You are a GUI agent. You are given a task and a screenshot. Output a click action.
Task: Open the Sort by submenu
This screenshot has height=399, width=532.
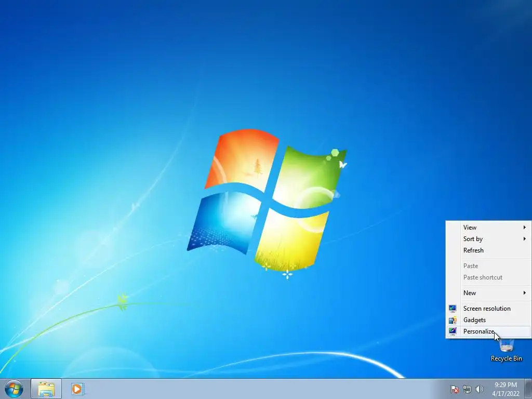pyautogui.click(x=488, y=239)
